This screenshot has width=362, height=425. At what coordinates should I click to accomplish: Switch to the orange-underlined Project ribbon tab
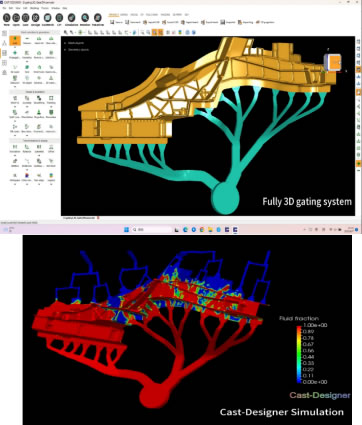pyautogui.click(x=114, y=15)
